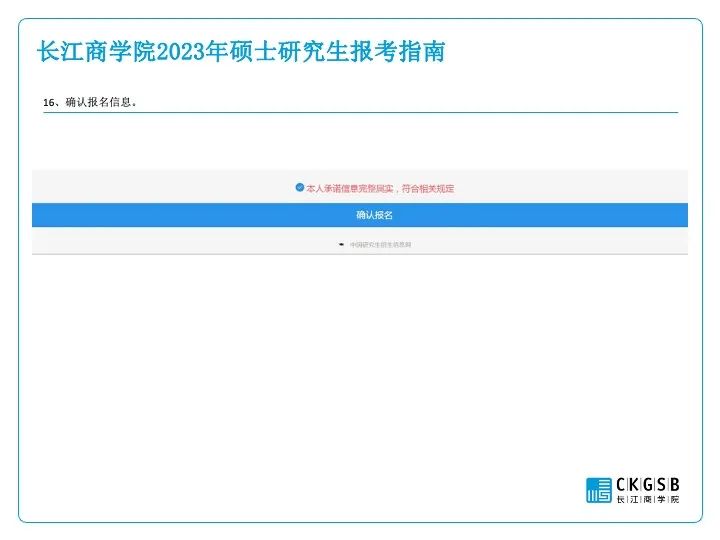Click the small footer logo before 中国研究生招生信息网
Screen dimensions: 720x540
coord(341,245)
